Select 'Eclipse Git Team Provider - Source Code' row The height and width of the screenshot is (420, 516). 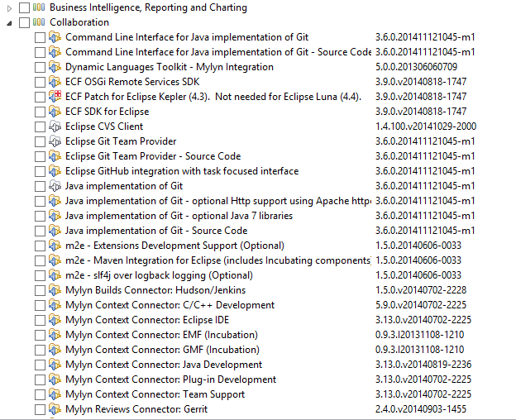click(153, 156)
